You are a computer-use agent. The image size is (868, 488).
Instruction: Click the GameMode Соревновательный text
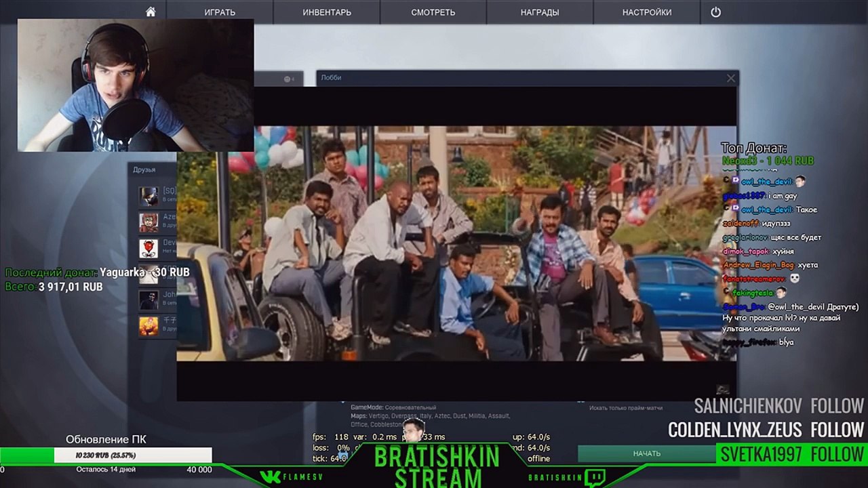[x=393, y=407]
